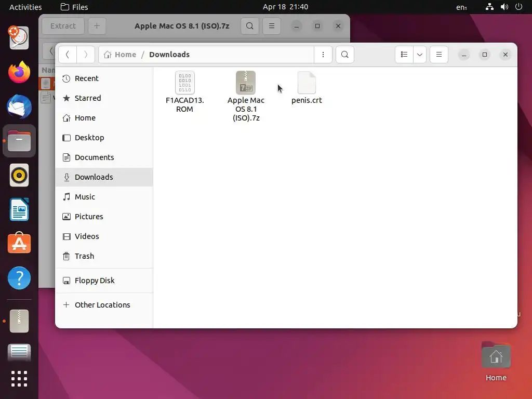
Task: Click Extract button in archive manager window
Action: tap(63, 26)
